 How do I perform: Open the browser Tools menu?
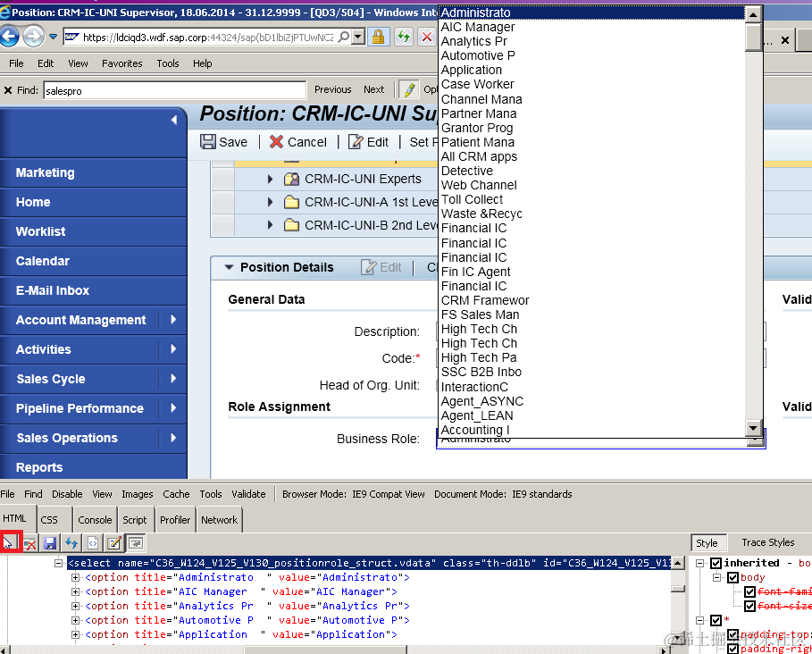click(x=168, y=63)
